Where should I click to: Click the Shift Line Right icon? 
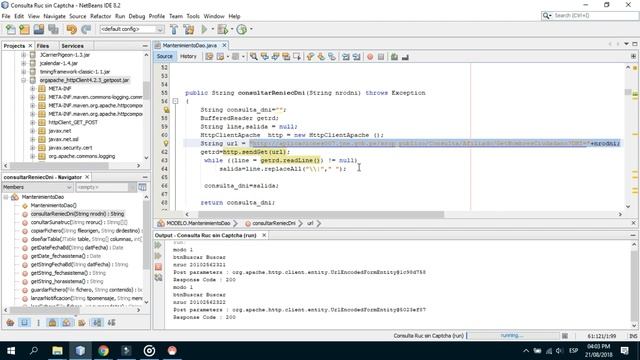click(x=356, y=57)
